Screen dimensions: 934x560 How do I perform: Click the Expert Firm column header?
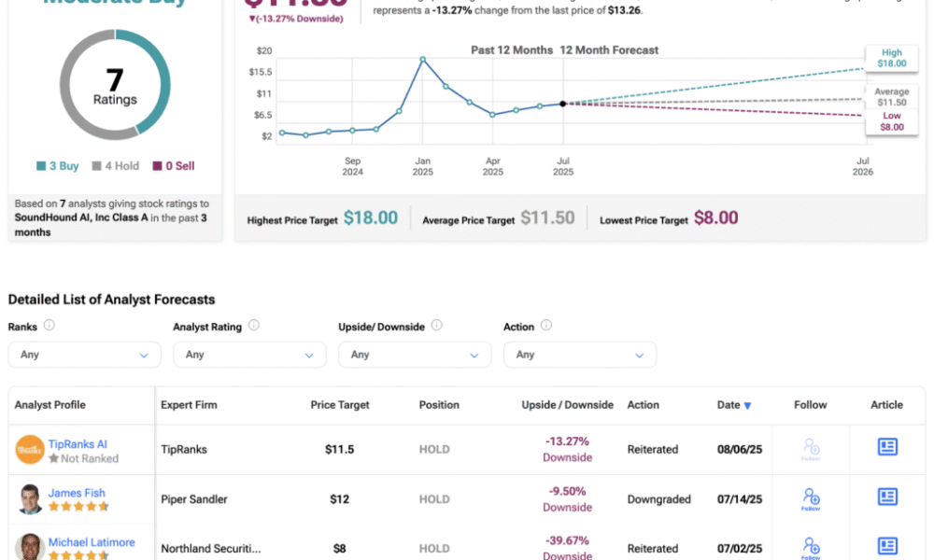pyautogui.click(x=189, y=405)
